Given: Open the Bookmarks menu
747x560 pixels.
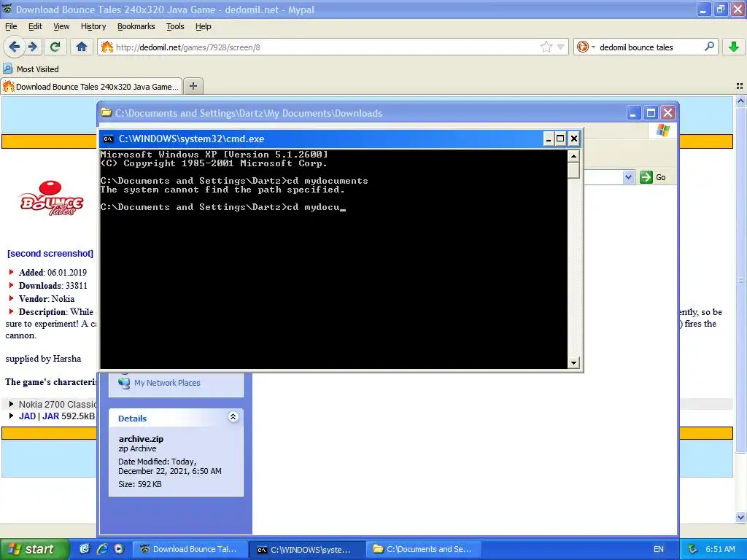Looking at the screenshot, I should click(x=136, y=26).
